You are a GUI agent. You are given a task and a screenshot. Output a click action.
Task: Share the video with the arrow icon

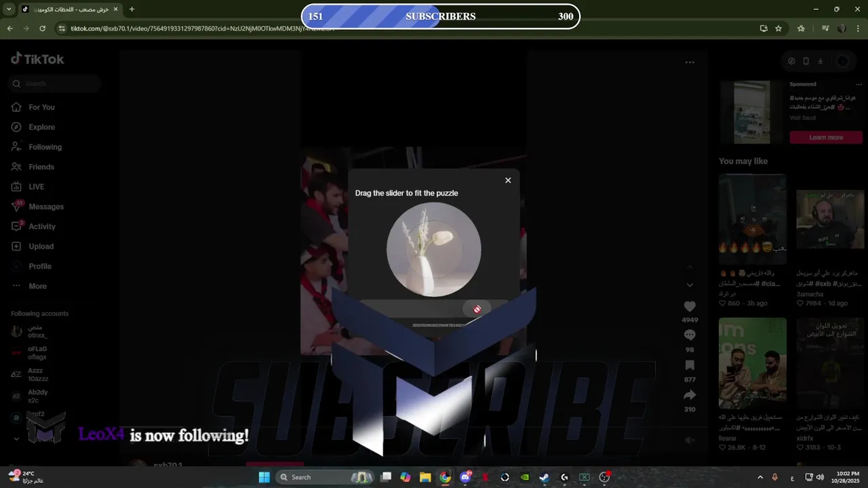pyautogui.click(x=690, y=395)
